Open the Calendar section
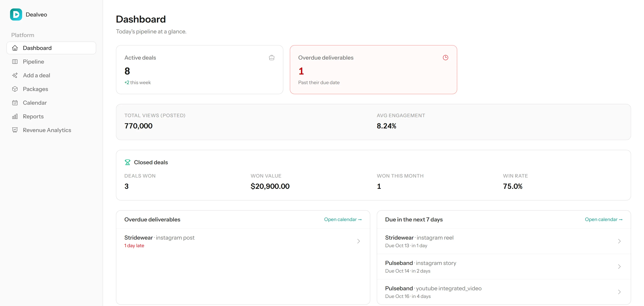The height and width of the screenshot is (306, 644). 51,103
